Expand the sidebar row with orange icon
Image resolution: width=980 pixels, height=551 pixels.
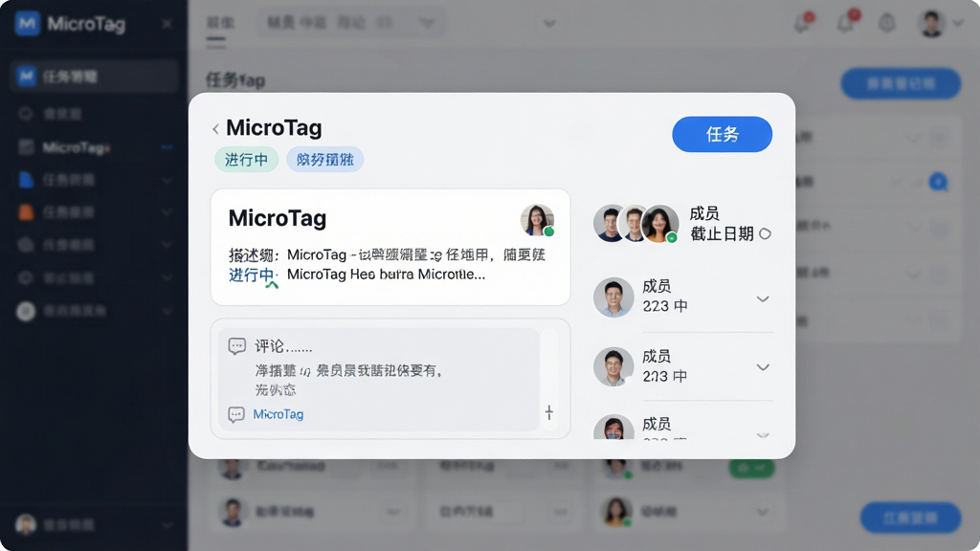(x=167, y=212)
